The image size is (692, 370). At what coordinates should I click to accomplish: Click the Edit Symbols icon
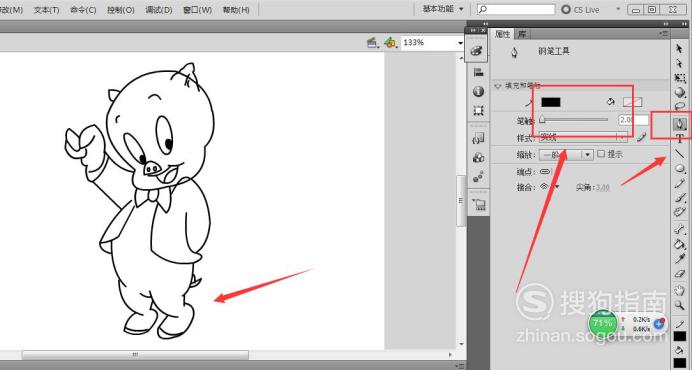[390, 43]
